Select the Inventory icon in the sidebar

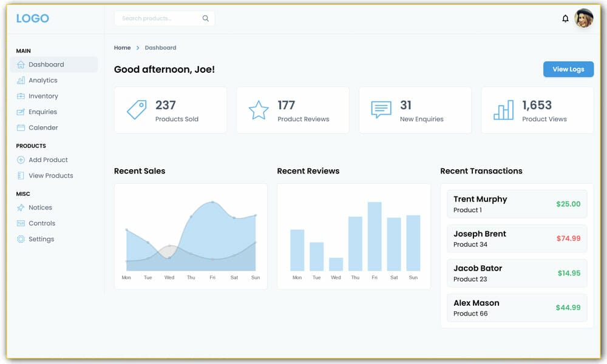21,96
